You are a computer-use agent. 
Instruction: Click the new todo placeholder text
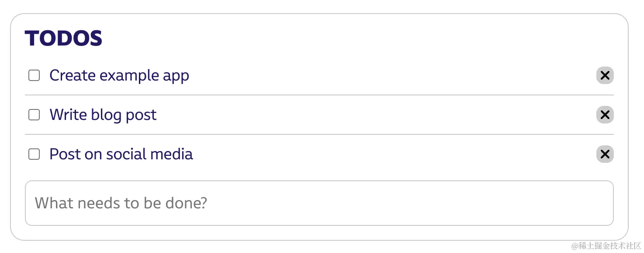[x=121, y=203]
